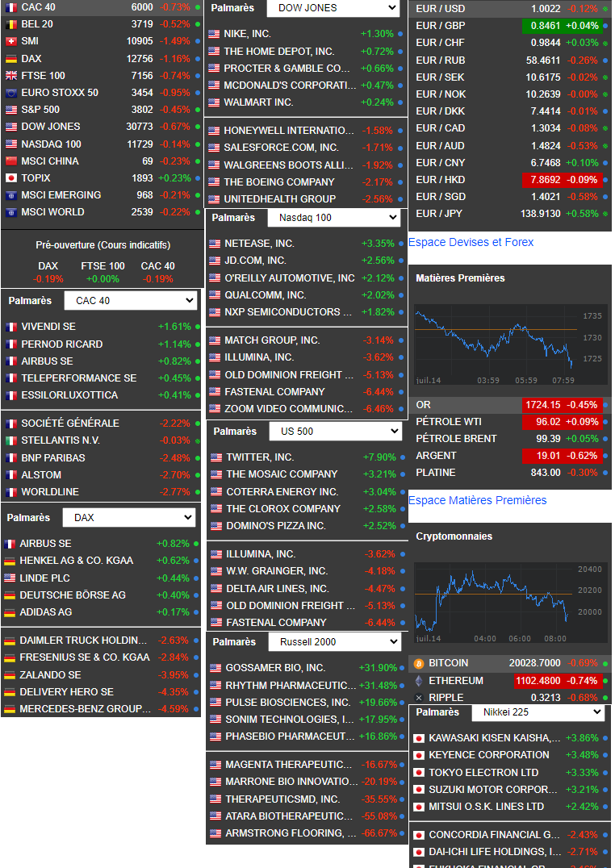Screen dimensions: 615x868
Task: Select ARMSTRONG FLOORING row
Action: [307, 833]
